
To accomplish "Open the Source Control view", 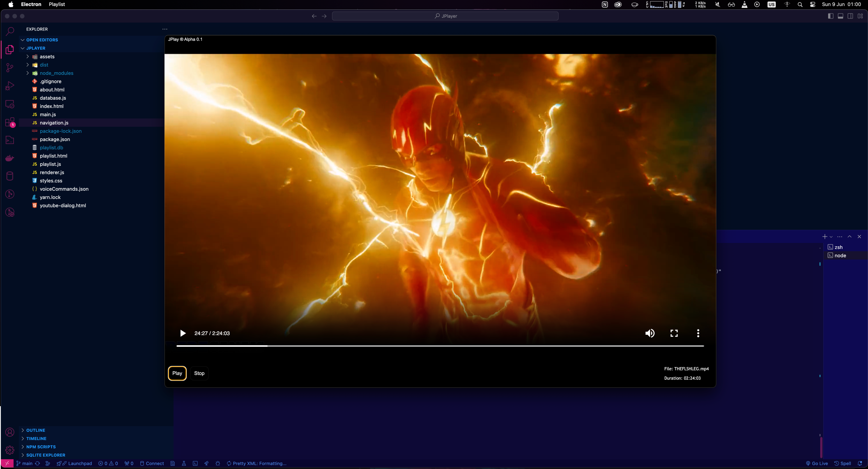I will click(10, 68).
